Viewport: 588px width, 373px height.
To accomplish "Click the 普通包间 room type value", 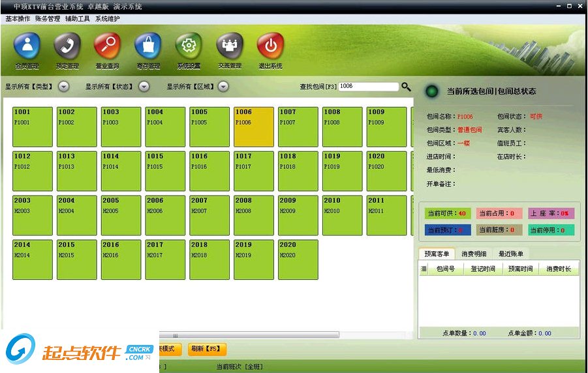I will point(470,130).
